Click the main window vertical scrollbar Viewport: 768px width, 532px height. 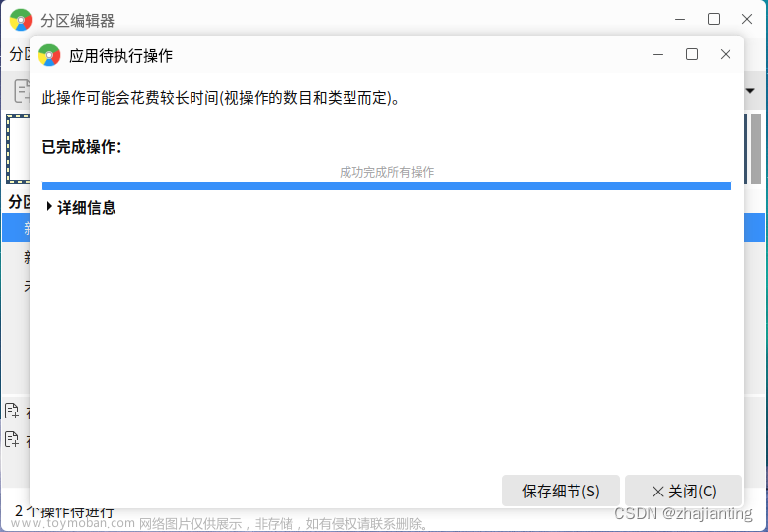pos(756,149)
